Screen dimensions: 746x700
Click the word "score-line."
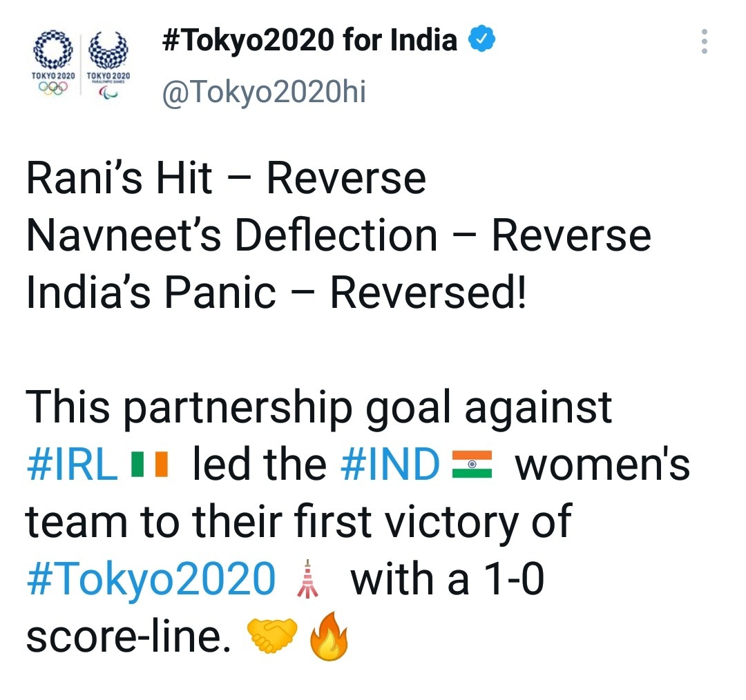(x=128, y=637)
